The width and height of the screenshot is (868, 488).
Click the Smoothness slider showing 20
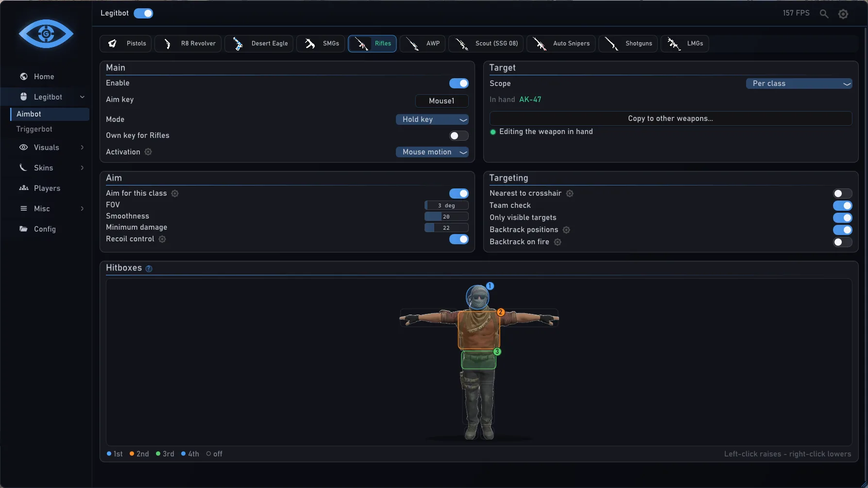point(446,217)
